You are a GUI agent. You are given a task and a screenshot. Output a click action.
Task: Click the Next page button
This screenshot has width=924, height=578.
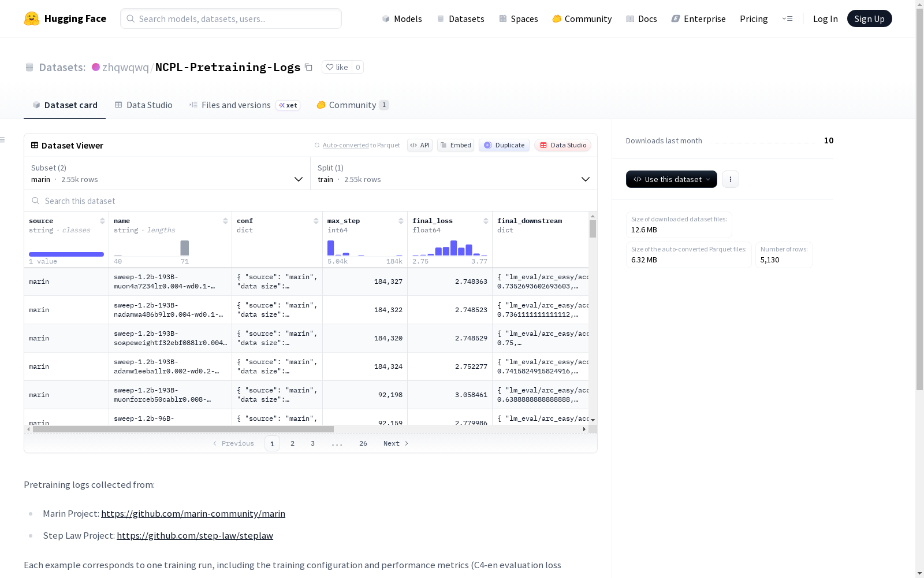[x=396, y=443]
